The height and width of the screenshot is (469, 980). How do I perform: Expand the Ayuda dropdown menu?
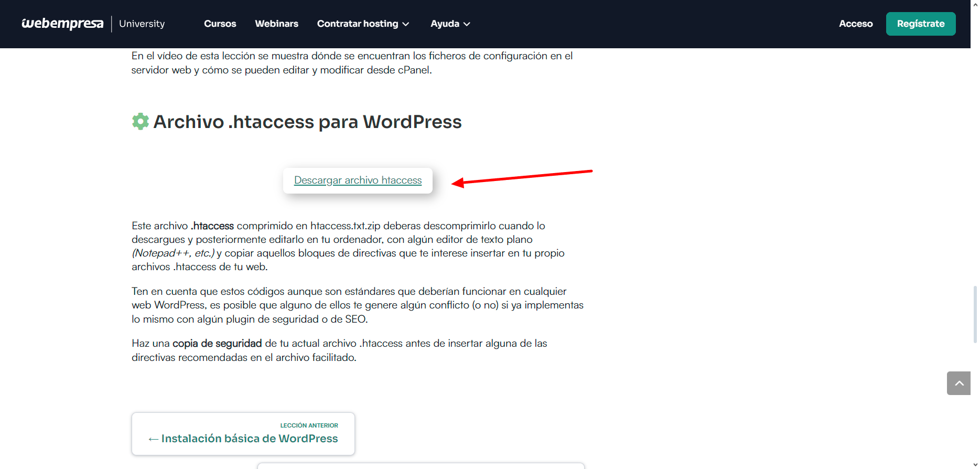450,24
